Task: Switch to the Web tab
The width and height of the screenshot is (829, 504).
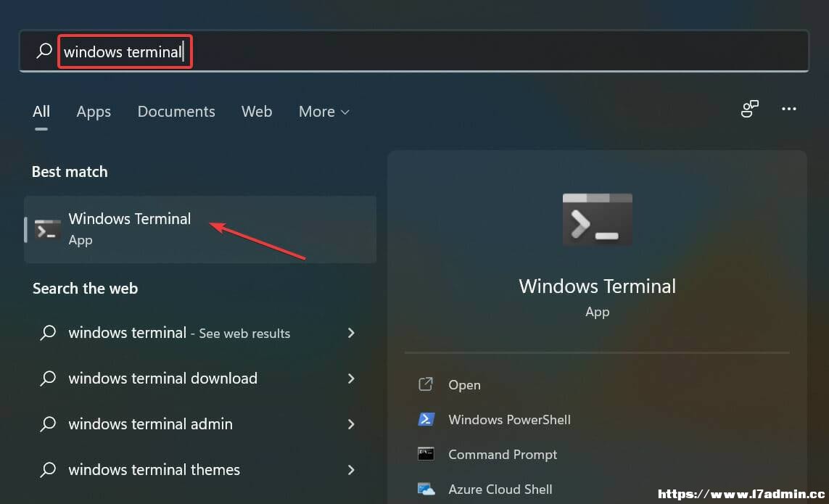Action: pos(257,112)
